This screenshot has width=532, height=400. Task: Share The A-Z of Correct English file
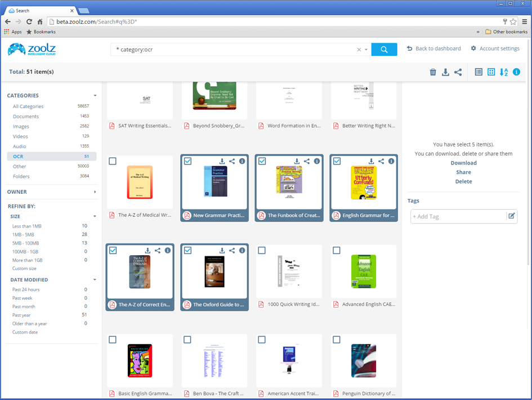(158, 251)
